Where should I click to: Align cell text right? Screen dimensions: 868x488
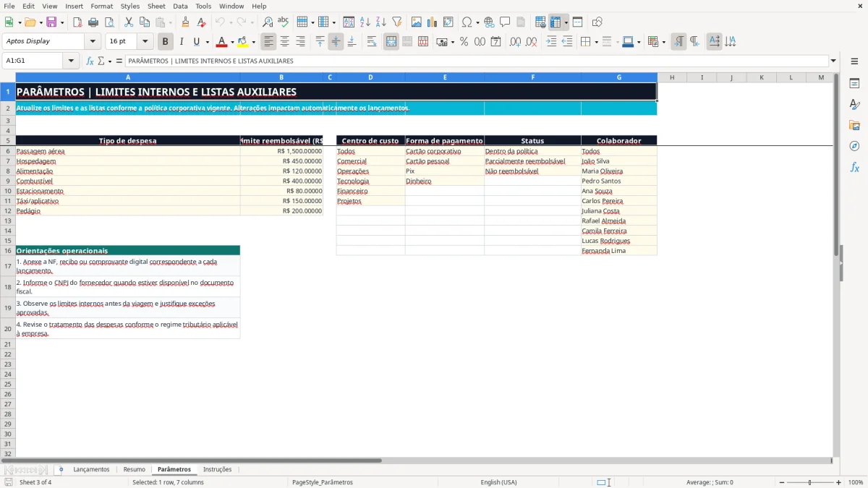pos(300,42)
